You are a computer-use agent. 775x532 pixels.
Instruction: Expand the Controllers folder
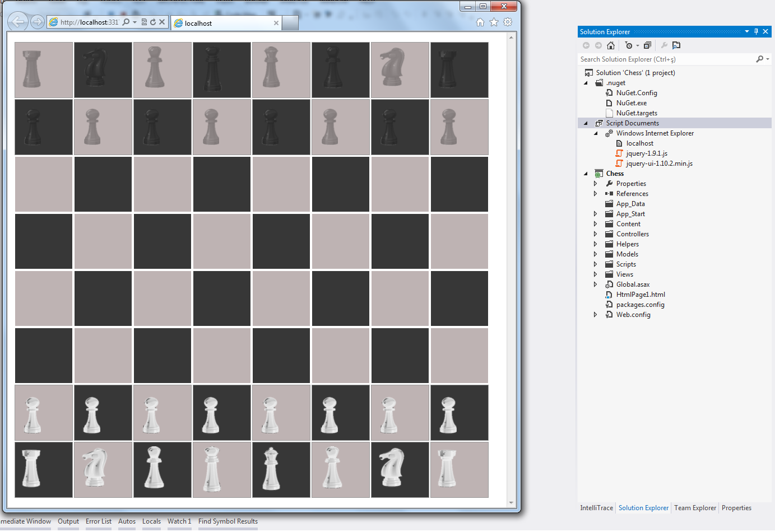tap(595, 234)
